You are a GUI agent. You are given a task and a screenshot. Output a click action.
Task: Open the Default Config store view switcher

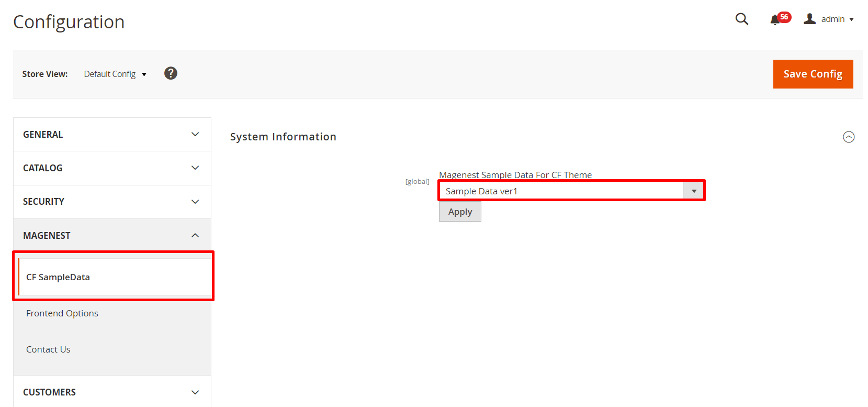(115, 74)
